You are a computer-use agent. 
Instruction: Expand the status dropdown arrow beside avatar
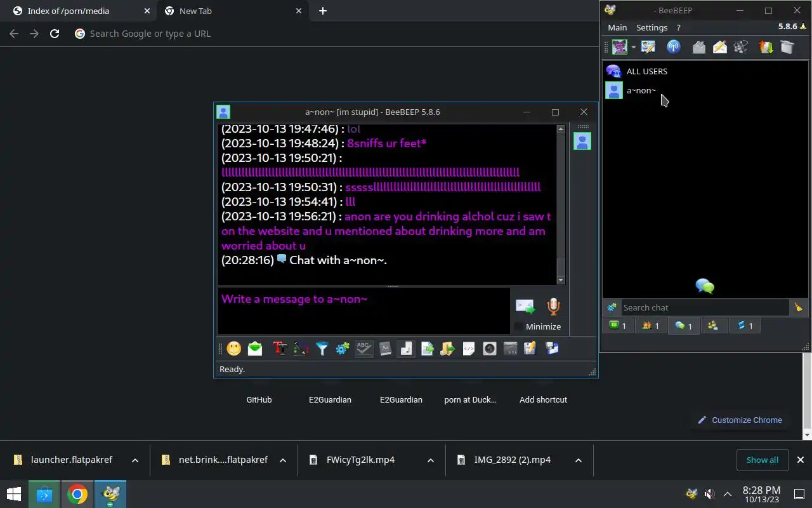[x=633, y=48]
